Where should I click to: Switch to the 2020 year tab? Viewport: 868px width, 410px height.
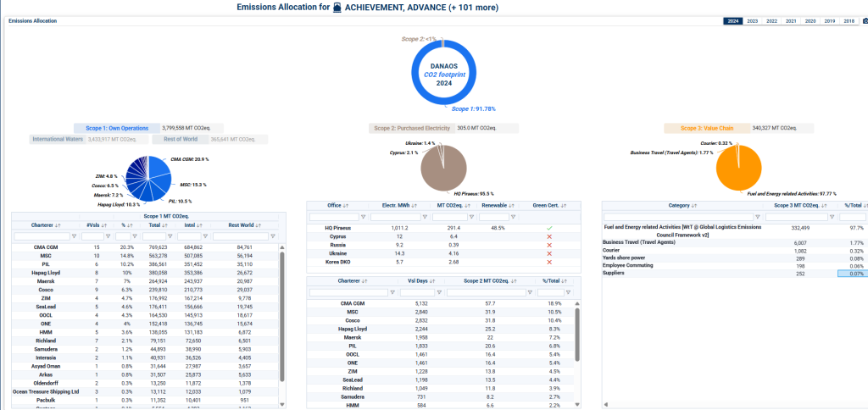coord(810,21)
